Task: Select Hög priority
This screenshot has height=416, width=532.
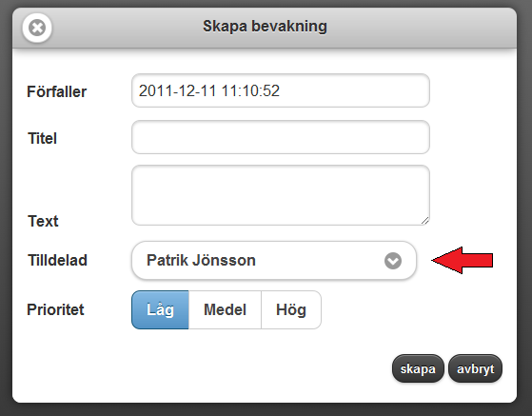Action: 291,309
